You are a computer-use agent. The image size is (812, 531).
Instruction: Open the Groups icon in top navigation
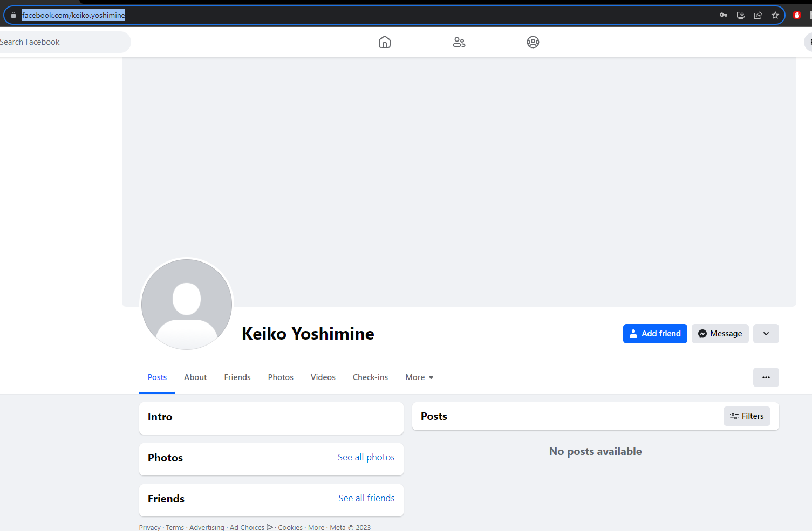click(533, 42)
